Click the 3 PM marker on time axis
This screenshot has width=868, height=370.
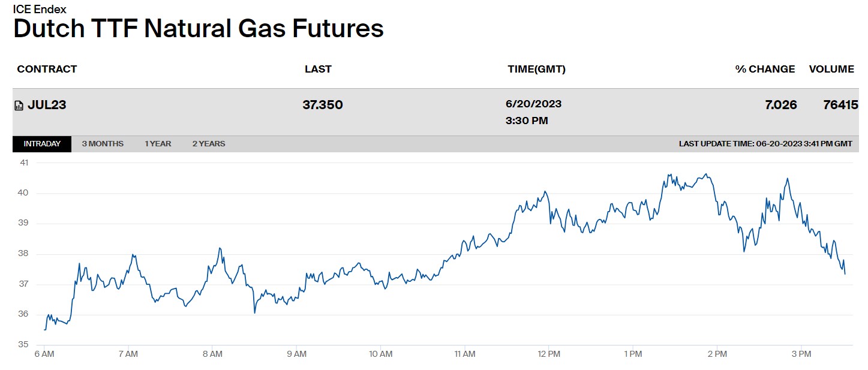[802, 354]
